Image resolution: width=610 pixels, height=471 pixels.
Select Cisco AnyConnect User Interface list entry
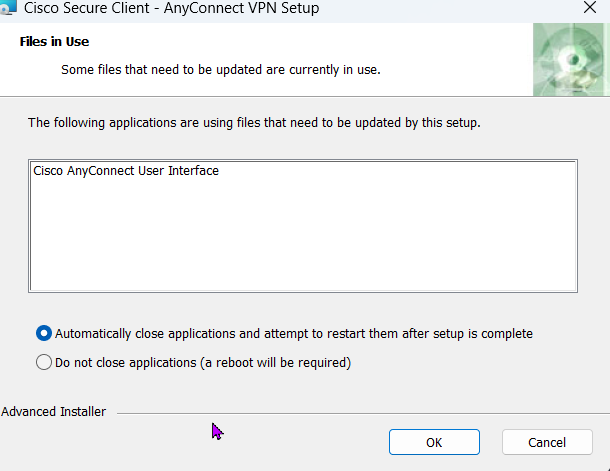pos(126,171)
